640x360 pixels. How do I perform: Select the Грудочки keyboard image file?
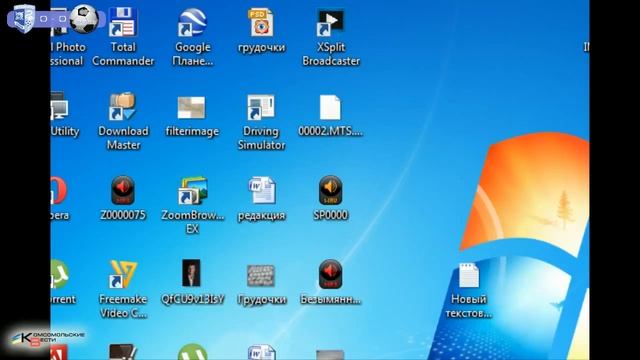pos(261,276)
